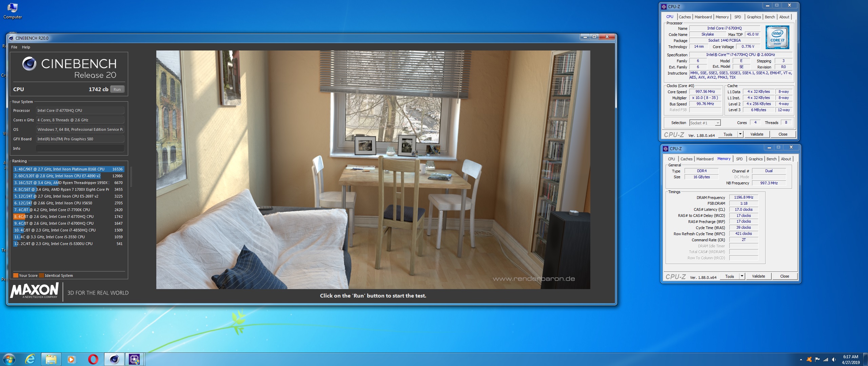The image size is (868, 366).
Task: Open Windows Media Player taskbar icon
Action: coord(71,359)
